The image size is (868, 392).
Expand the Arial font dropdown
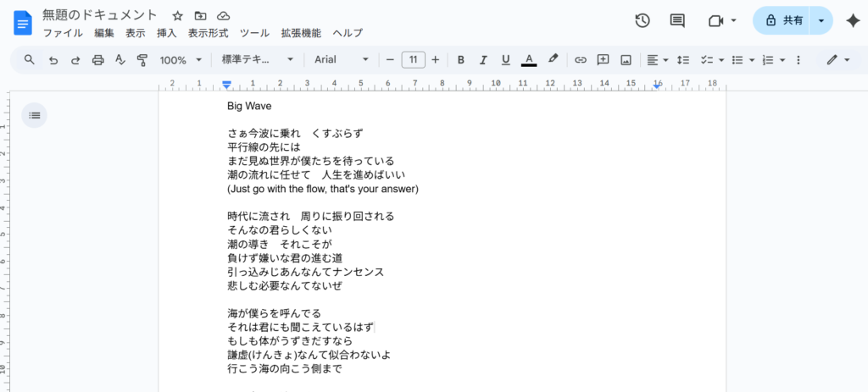coord(342,60)
